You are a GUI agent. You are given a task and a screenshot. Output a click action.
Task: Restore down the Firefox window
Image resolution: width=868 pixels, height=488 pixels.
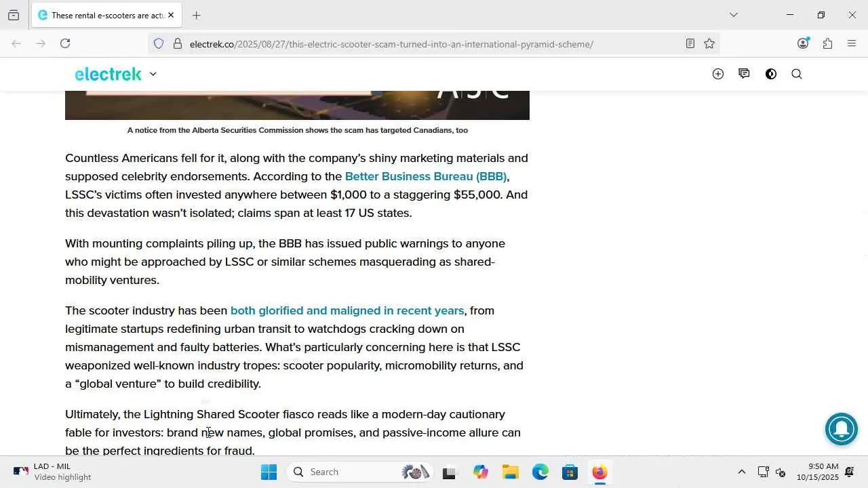coord(821,15)
